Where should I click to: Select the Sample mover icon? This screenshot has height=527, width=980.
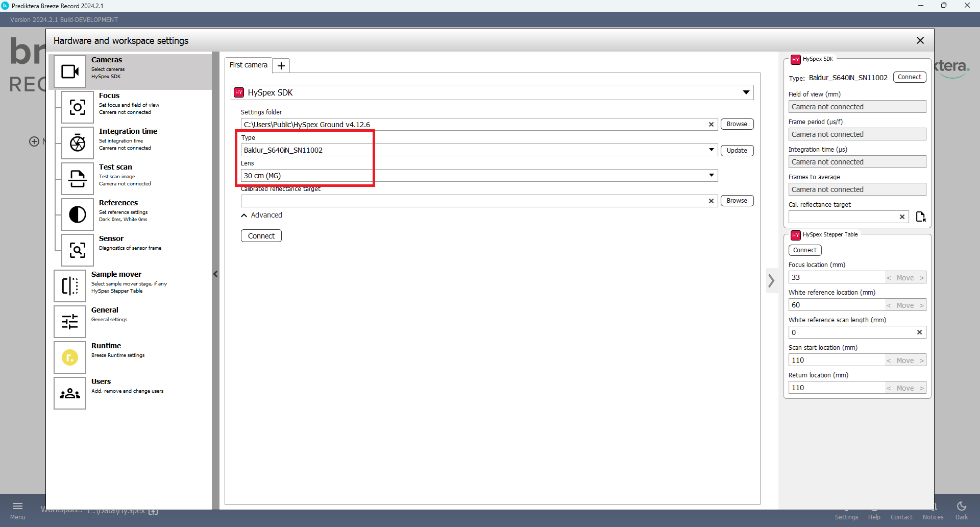pos(70,286)
